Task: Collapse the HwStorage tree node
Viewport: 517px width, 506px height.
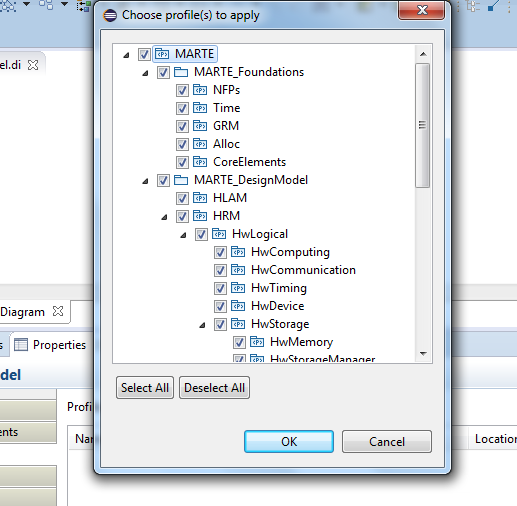Action: click(x=202, y=325)
